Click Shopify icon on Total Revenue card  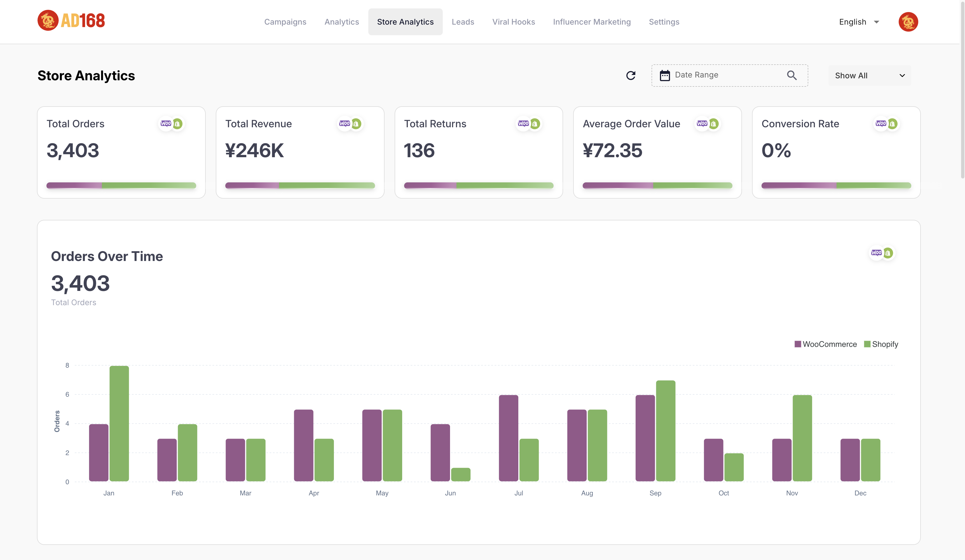click(356, 124)
